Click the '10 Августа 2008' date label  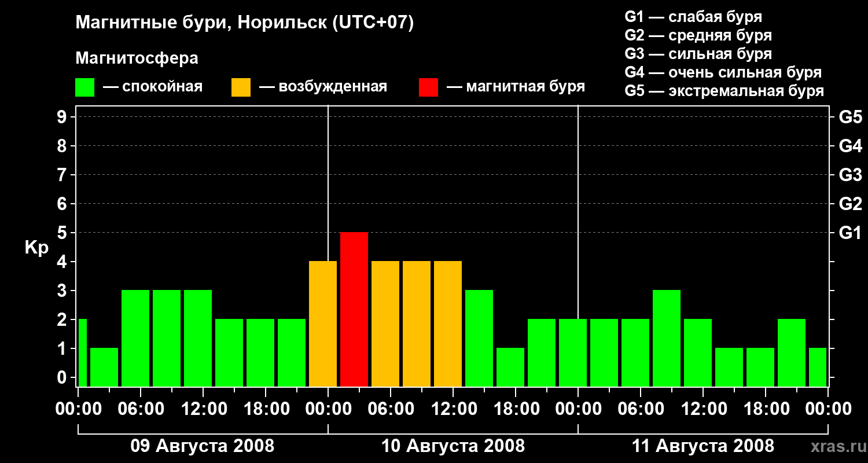coord(453,446)
